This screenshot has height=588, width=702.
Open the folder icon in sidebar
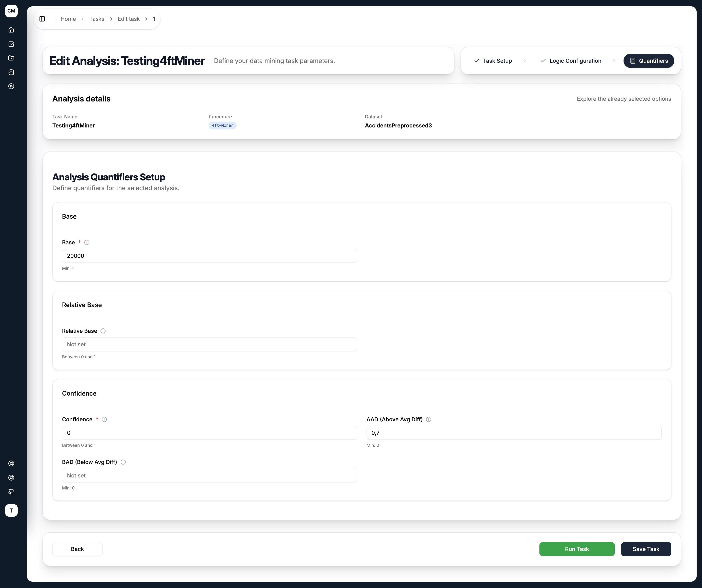(x=11, y=58)
